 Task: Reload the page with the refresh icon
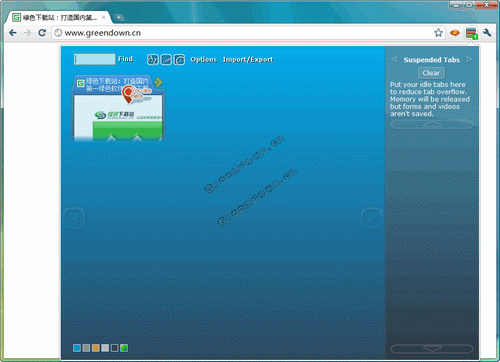click(x=42, y=33)
